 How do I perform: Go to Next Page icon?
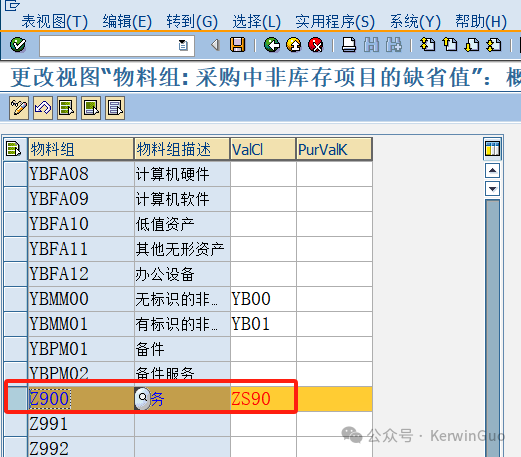point(472,45)
